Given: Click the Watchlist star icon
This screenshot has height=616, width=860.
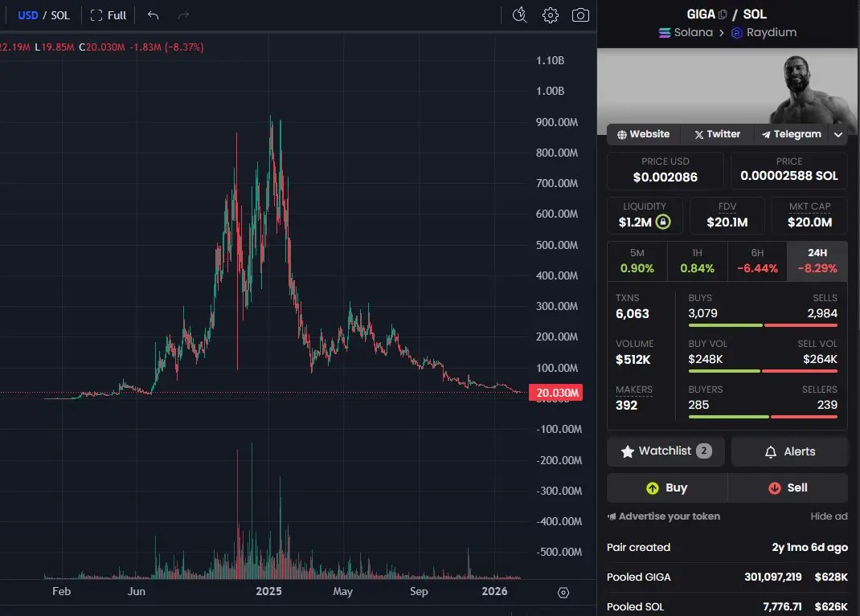Looking at the screenshot, I should click(628, 451).
